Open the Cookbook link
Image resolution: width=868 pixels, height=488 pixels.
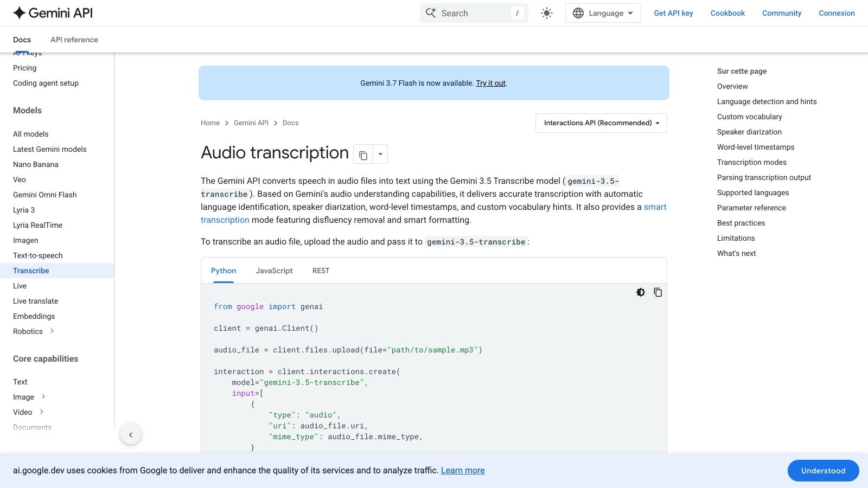[727, 13]
